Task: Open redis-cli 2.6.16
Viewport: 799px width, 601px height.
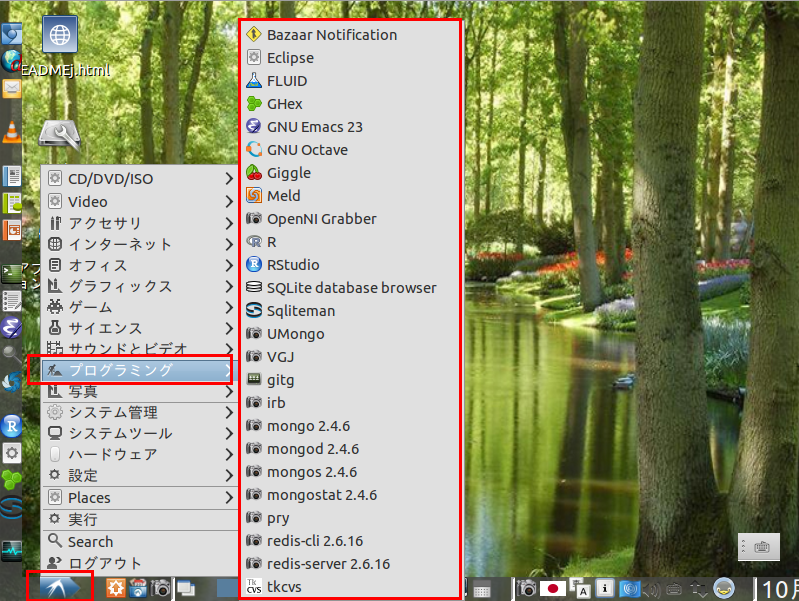Action: (350, 541)
